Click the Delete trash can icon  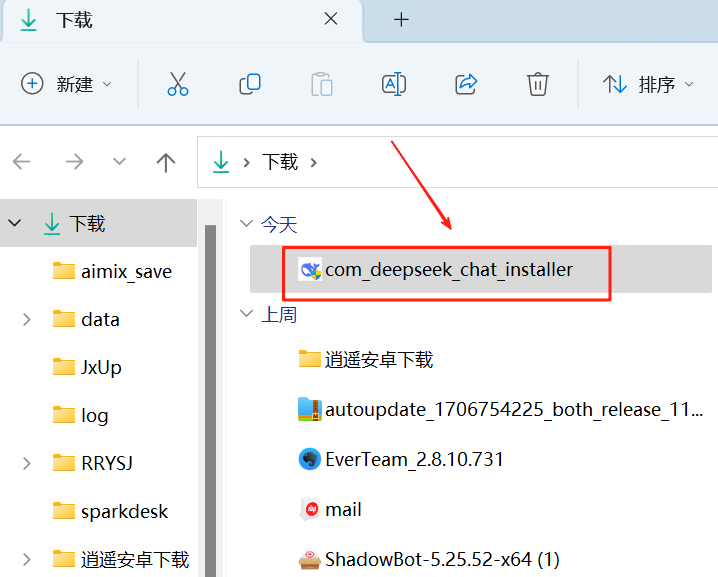pos(538,84)
